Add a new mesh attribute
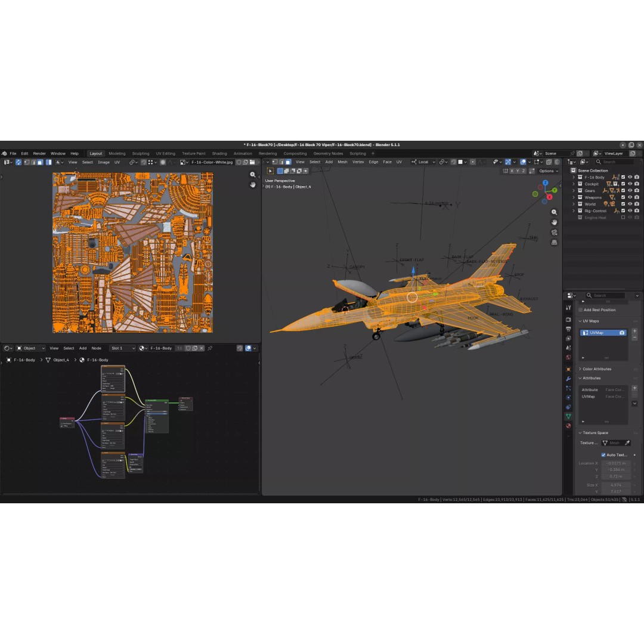 click(x=634, y=388)
